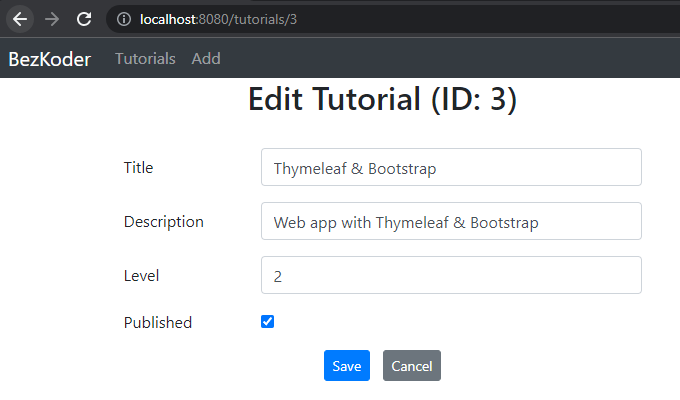This screenshot has width=680, height=400.
Task: Open site information icon beside the URL
Action: (x=123, y=19)
